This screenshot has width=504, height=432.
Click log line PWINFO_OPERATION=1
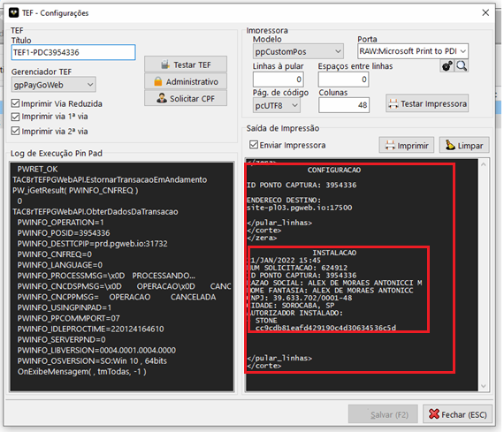pyautogui.click(x=61, y=223)
